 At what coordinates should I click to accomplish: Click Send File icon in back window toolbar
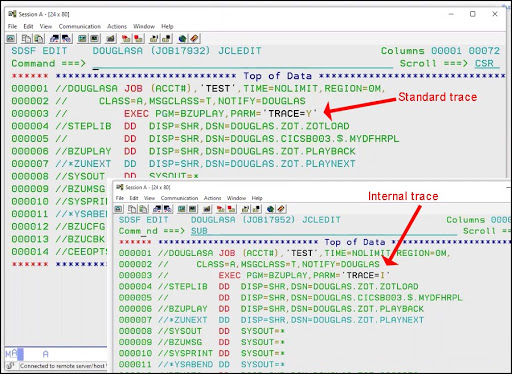[55, 39]
